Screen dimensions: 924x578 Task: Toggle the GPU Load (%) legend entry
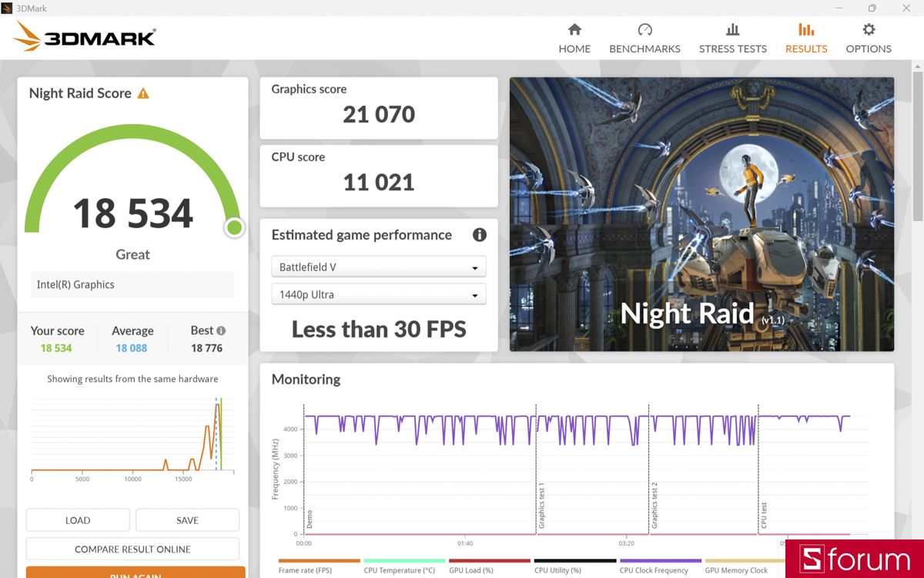490,567
